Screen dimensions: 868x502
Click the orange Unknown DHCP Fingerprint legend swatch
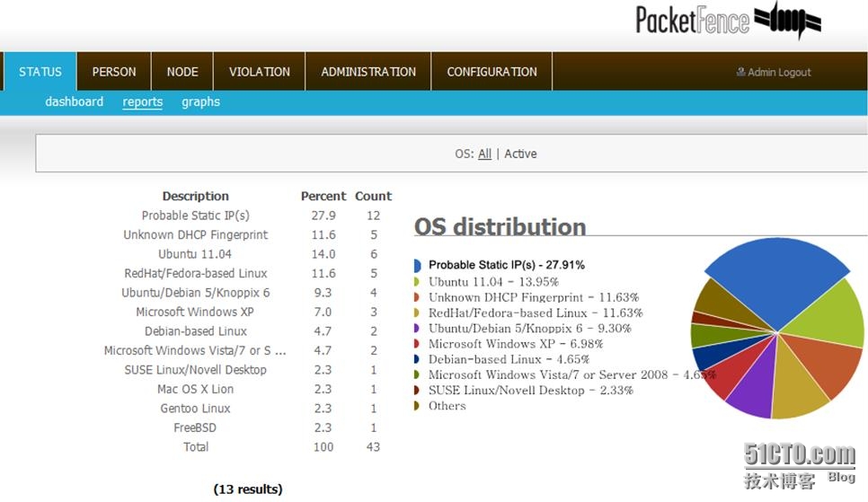(x=416, y=297)
